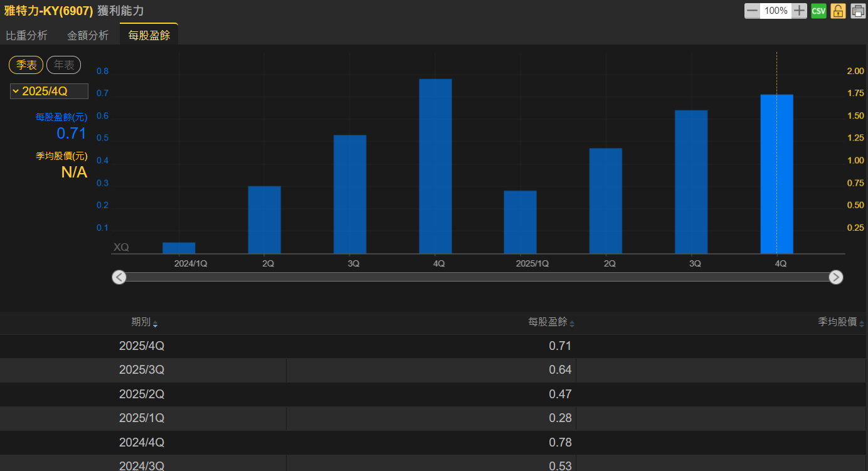
Task: Click the 2024/4Q bar in chart
Action: (435, 166)
